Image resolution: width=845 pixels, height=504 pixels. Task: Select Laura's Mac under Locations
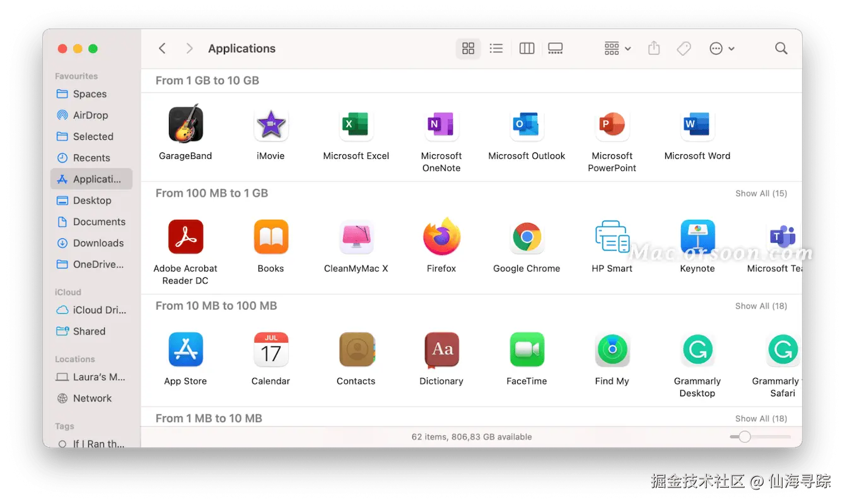point(91,377)
